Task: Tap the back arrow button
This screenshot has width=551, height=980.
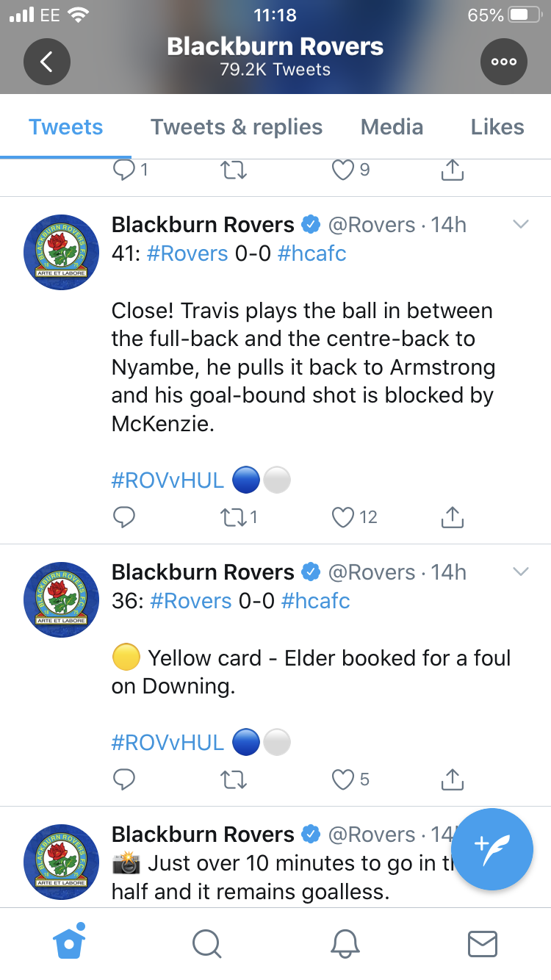Action: (x=47, y=62)
